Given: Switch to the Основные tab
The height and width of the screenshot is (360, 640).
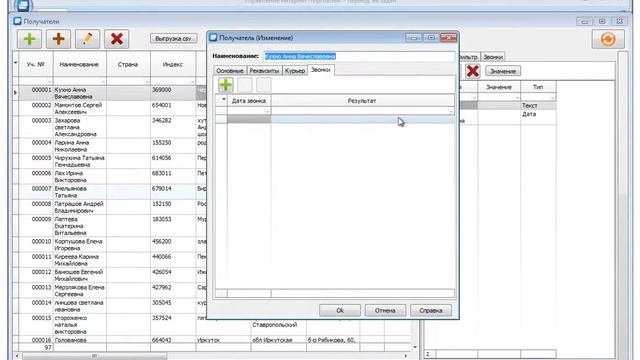Looking at the screenshot, I should pyautogui.click(x=230, y=71).
